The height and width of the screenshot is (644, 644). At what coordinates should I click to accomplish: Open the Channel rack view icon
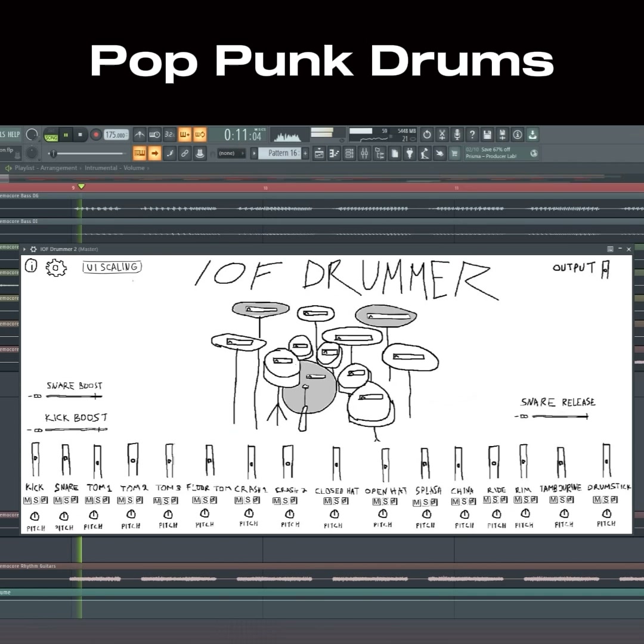349,154
